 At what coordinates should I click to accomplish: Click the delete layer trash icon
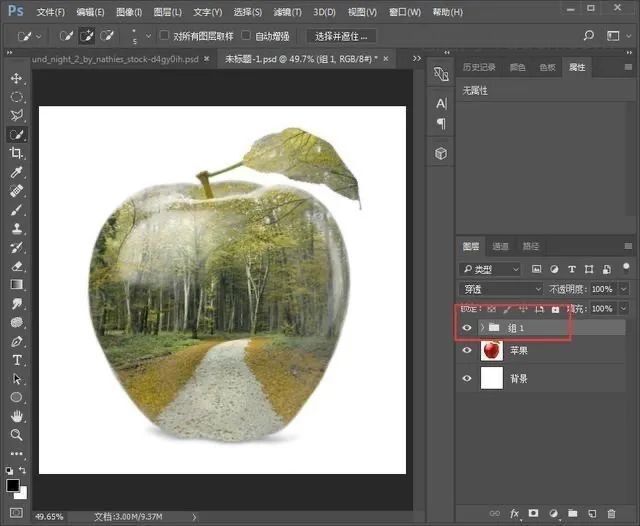pyautogui.click(x=611, y=513)
